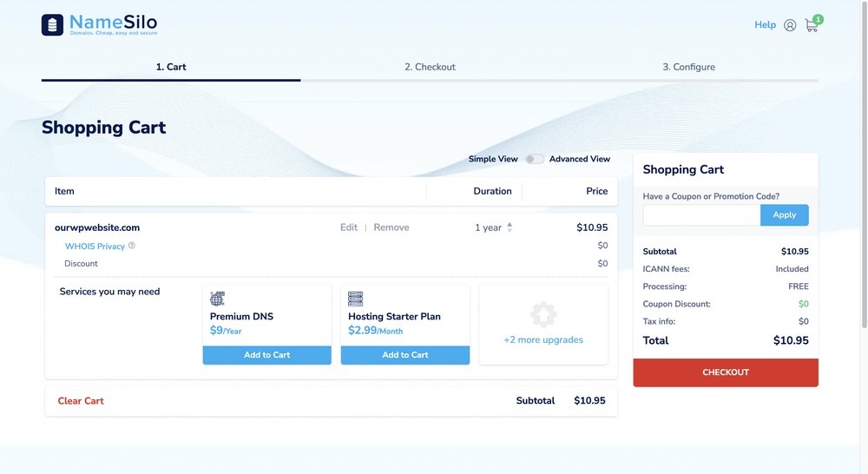Viewport: 868px width, 474px height.
Task: Add Premium DNS to cart
Action: point(266,355)
